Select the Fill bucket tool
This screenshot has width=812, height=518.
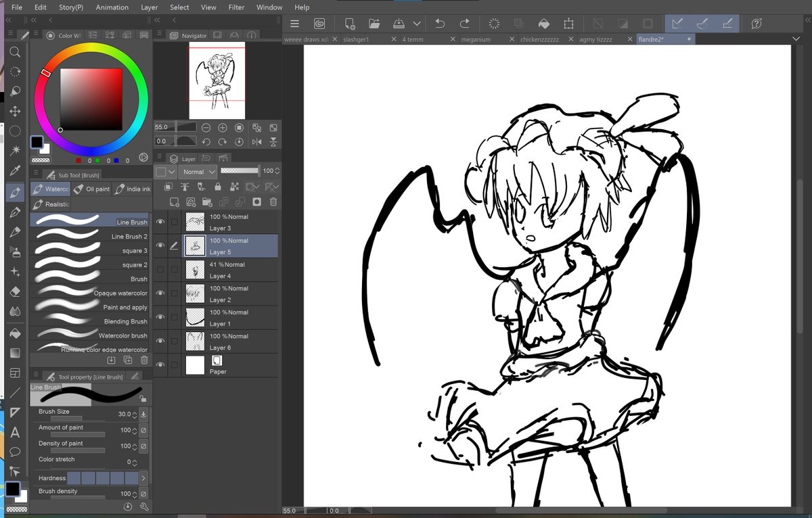(15, 333)
